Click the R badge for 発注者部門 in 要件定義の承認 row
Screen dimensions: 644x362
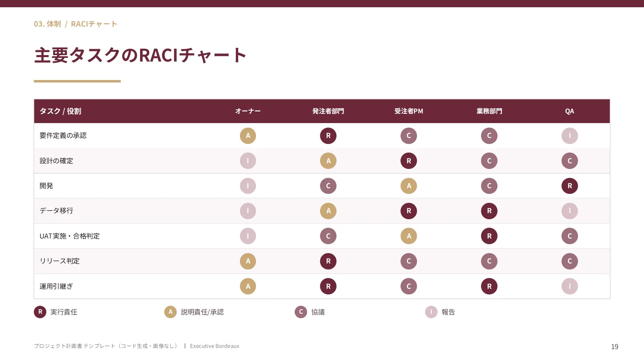point(328,136)
